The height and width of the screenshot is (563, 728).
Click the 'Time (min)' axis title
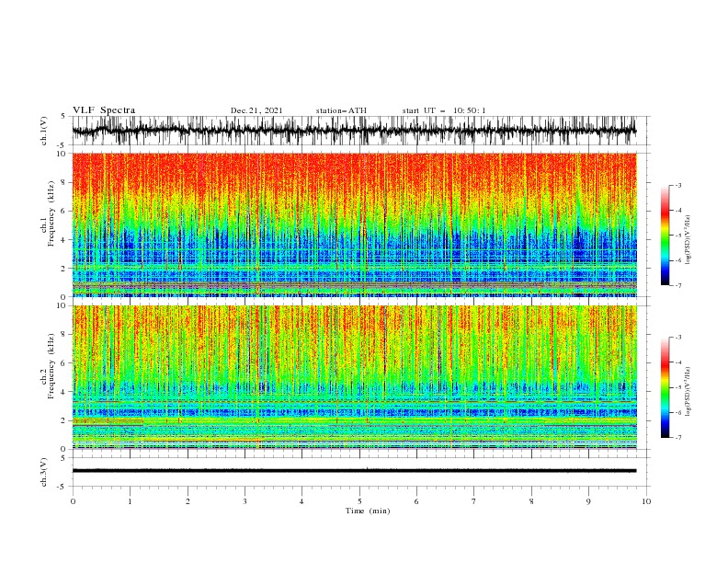point(368,511)
